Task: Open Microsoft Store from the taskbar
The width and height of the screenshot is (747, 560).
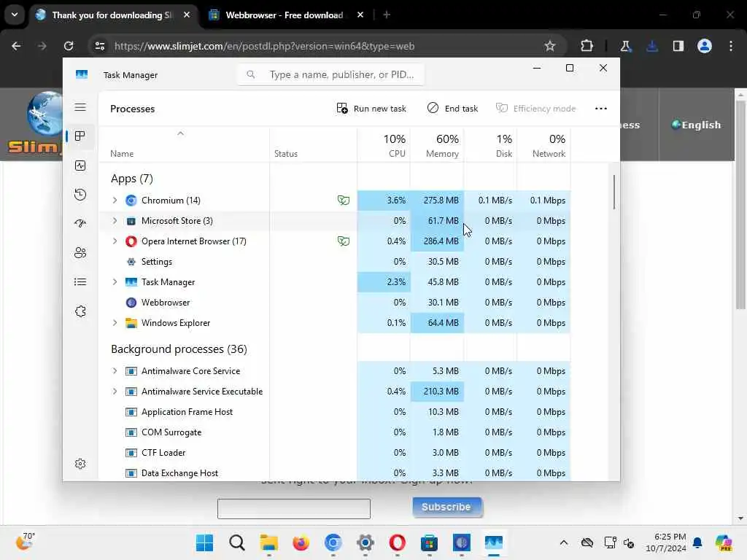Action: pyautogui.click(x=429, y=542)
